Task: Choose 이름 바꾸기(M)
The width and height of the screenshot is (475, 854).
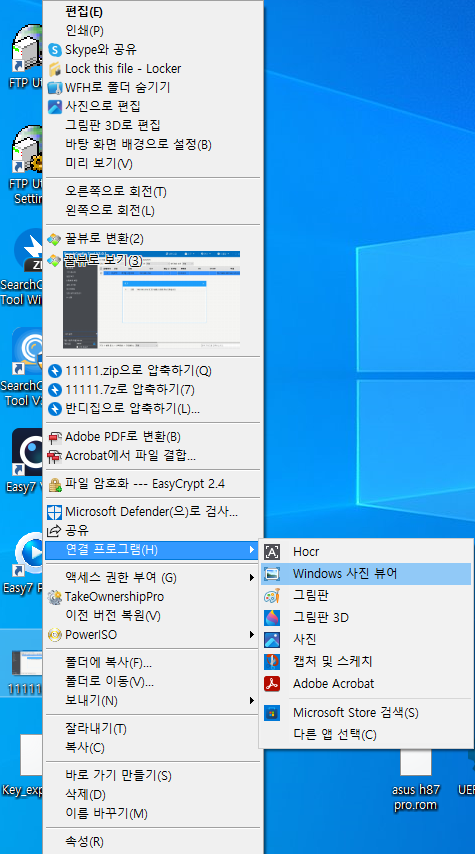Action: pos(153,814)
